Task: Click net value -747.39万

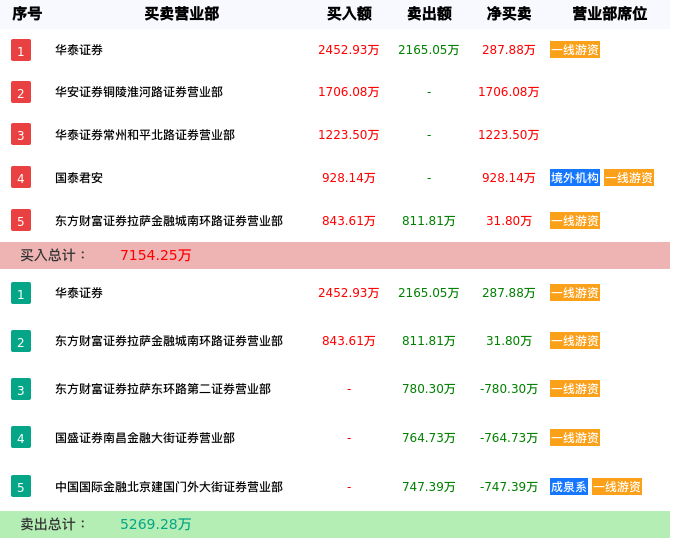Action: click(x=509, y=487)
